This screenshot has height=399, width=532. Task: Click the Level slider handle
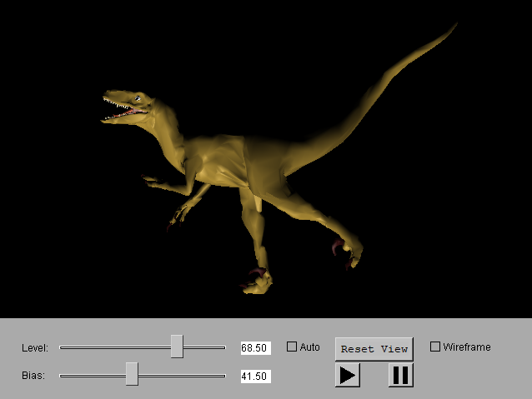177,347
